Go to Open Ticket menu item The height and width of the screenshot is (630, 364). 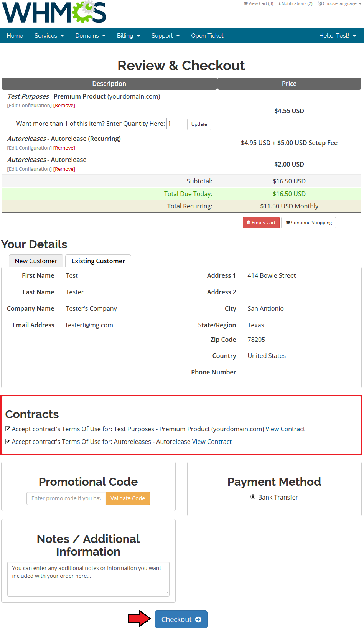point(207,36)
